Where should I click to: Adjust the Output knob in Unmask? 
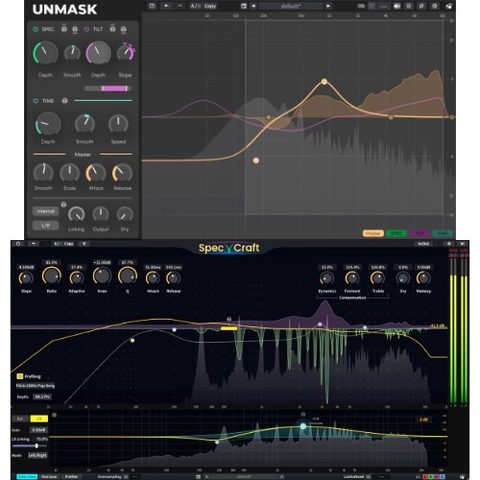[x=101, y=214]
